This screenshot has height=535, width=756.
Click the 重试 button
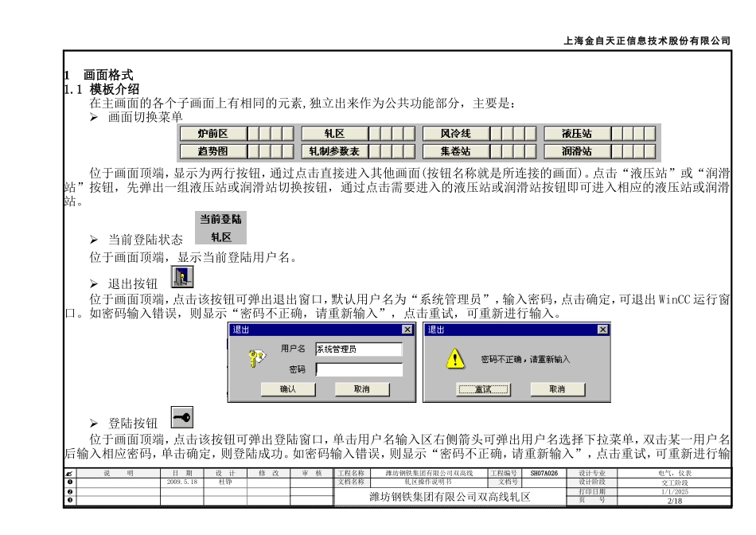pyautogui.click(x=483, y=389)
